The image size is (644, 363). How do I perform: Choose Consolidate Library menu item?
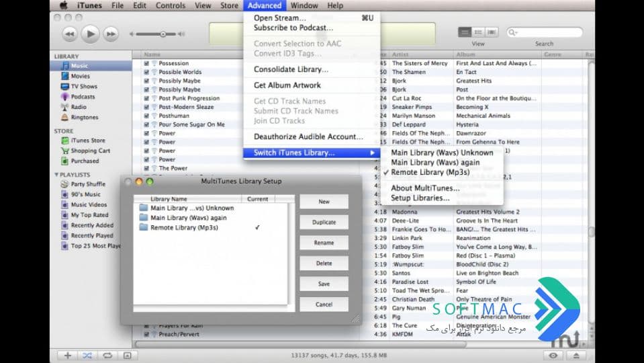click(x=312, y=69)
